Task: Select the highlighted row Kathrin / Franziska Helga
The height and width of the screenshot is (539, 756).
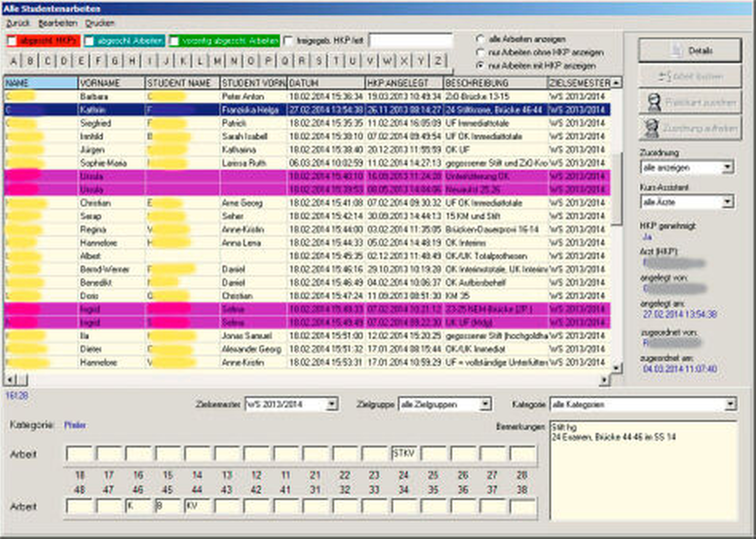Action: 307,109
